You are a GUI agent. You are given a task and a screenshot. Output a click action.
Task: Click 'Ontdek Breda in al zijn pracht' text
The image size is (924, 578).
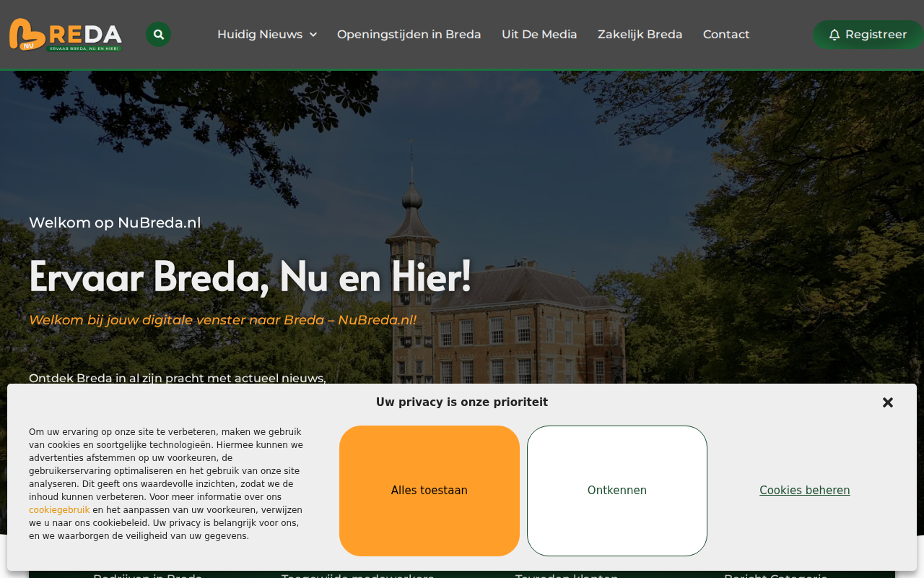[178, 378]
